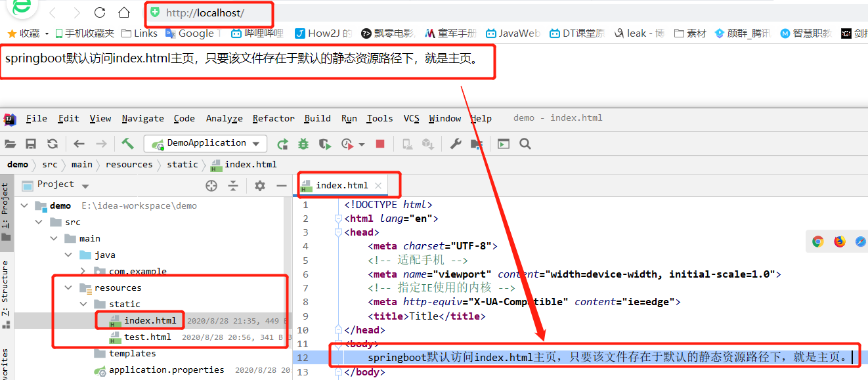This screenshot has height=380, width=868.
Task: Click the Save All disk icon
Action: point(31,144)
